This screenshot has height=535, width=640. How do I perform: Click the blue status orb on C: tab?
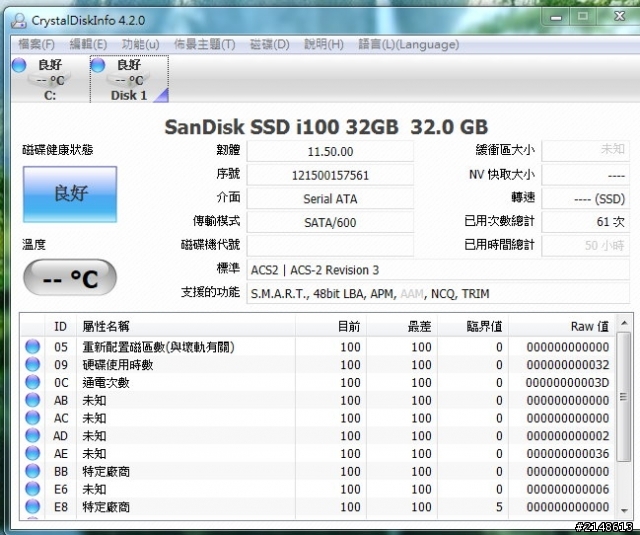click(x=19, y=65)
